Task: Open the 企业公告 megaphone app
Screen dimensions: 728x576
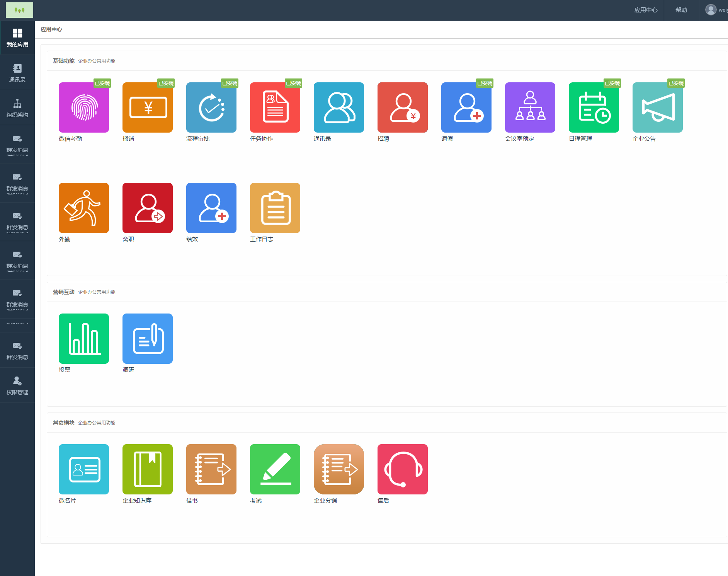Action: coord(658,107)
